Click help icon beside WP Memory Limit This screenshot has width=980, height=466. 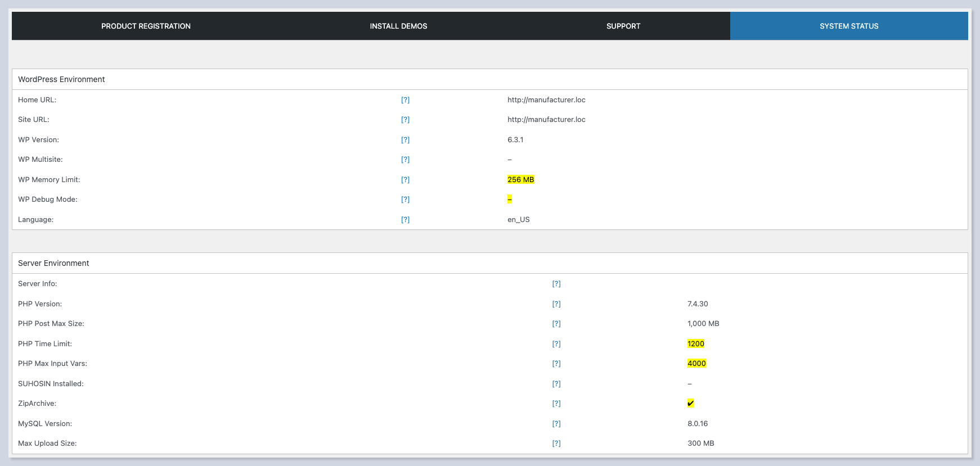click(405, 180)
